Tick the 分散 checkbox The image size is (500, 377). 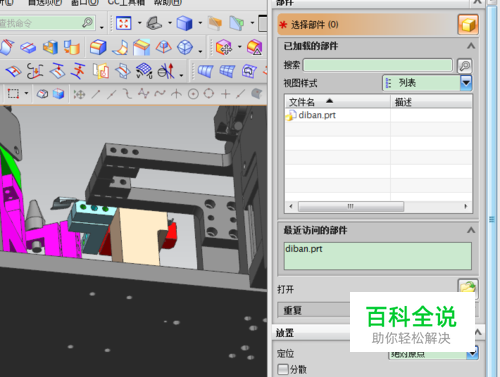[283, 369]
